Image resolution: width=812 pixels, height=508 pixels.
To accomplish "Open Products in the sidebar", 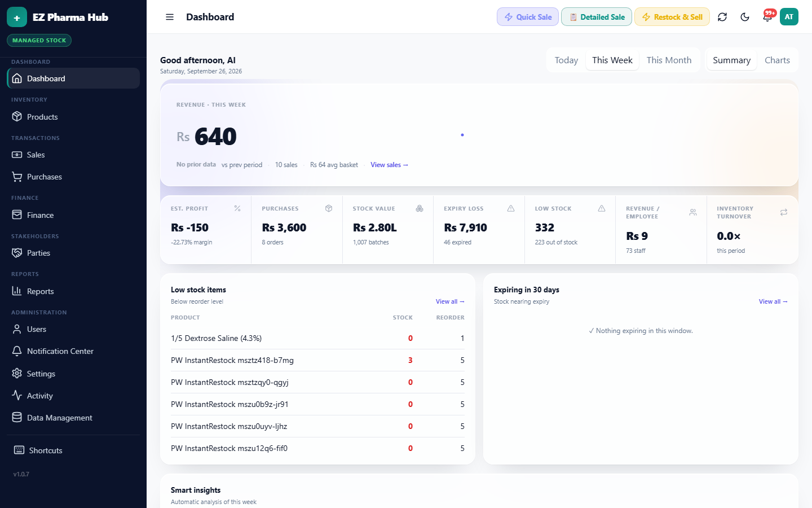I will click(x=73, y=117).
